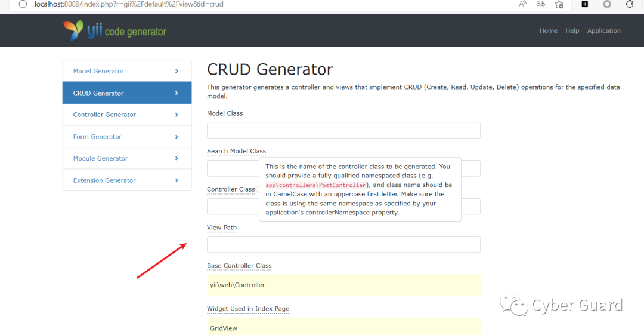Open the Model Generator sidebar item

pyautogui.click(x=127, y=71)
